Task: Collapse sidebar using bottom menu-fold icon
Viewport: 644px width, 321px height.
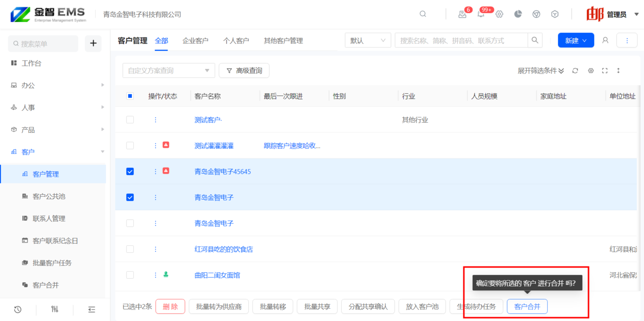Action: click(92, 309)
